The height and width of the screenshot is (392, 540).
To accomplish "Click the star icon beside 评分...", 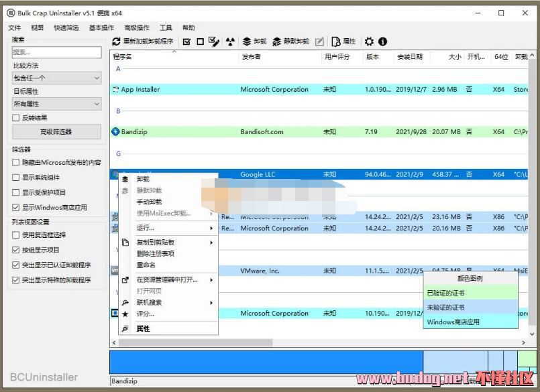I will click(125, 314).
